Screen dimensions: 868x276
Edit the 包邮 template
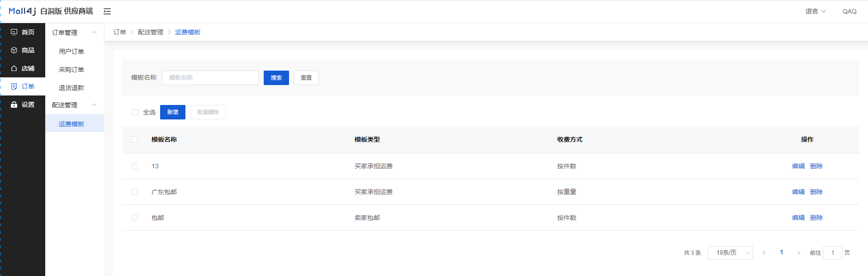798,218
